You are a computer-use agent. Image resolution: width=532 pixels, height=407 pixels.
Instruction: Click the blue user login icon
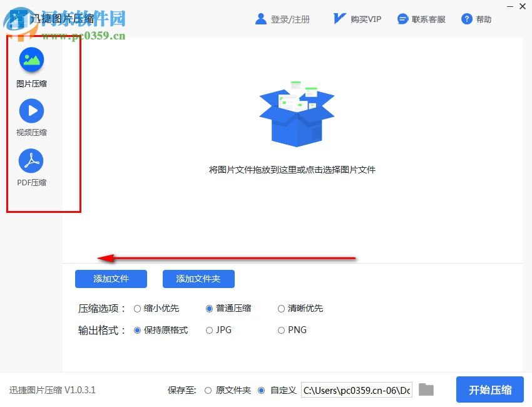click(260, 18)
